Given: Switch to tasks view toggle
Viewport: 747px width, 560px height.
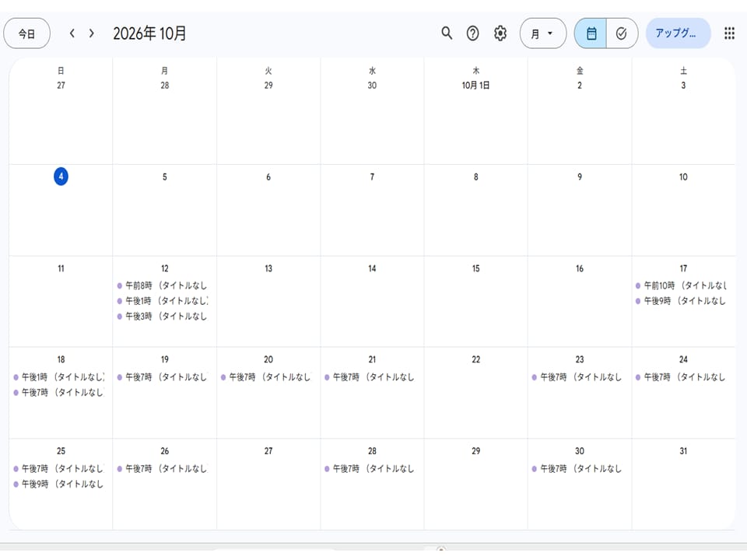Looking at the screenshot, I should (x=622, y=33).
